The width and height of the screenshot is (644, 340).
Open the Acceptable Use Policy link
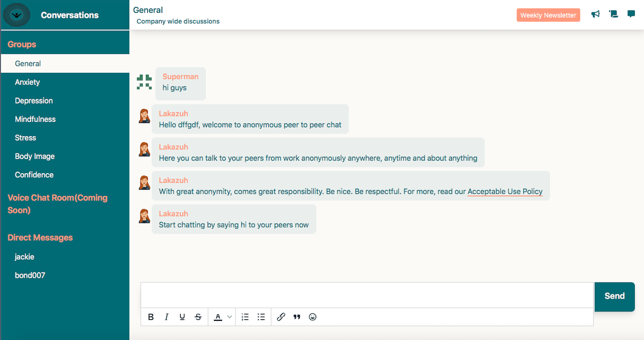505,191
